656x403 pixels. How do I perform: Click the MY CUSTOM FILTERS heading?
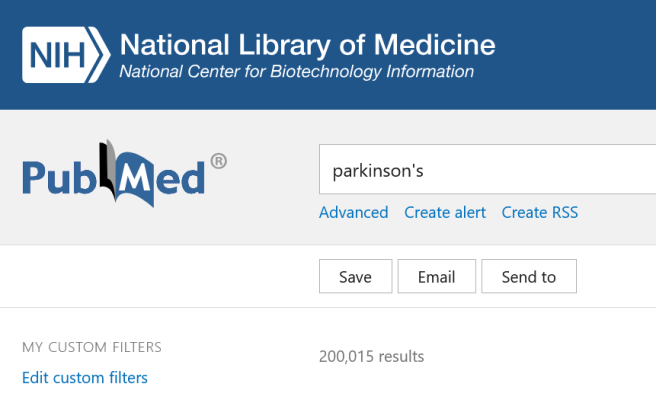click(92, 347)
